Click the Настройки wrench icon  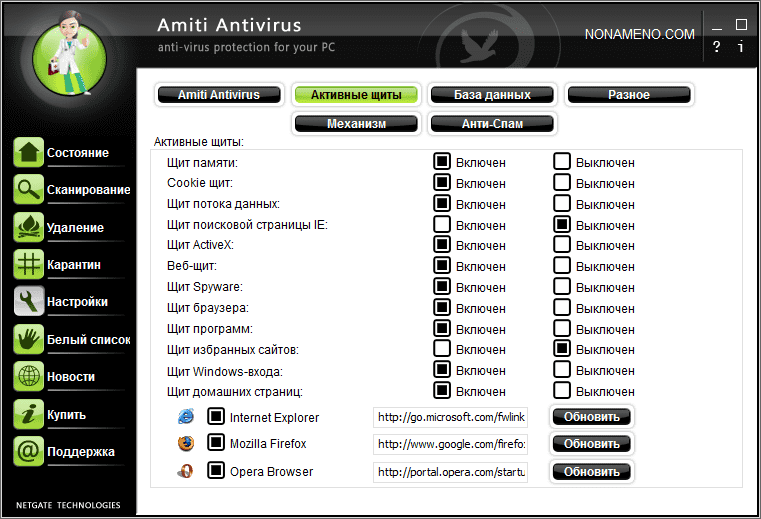[29, 302]
